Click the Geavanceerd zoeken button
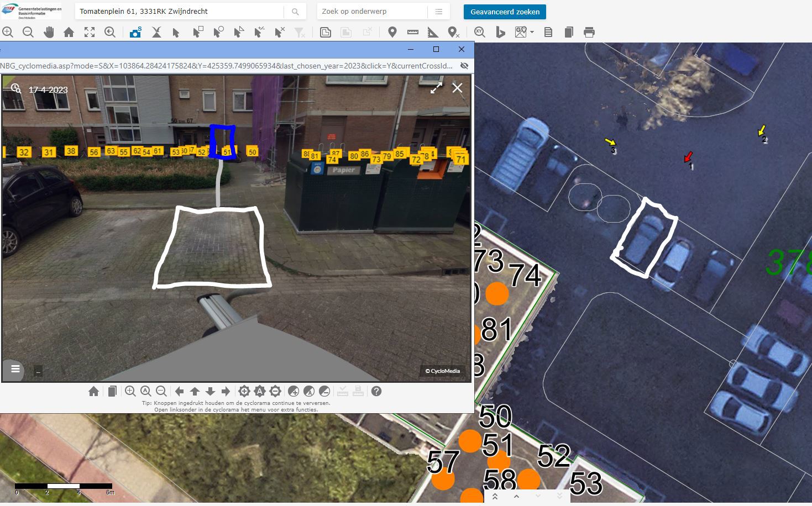 pos(505,12)
